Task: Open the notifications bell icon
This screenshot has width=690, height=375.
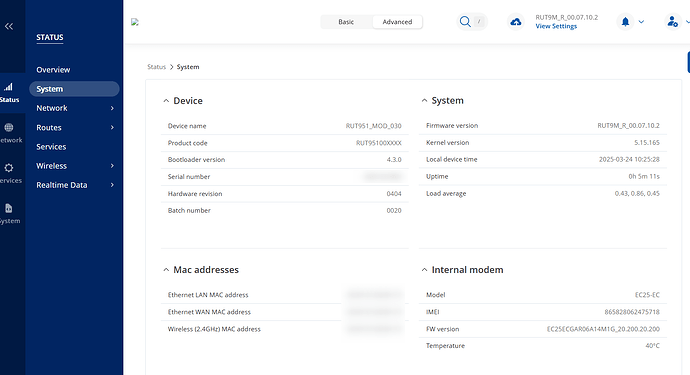Action: pyautogui.click(x=625, y=22)
